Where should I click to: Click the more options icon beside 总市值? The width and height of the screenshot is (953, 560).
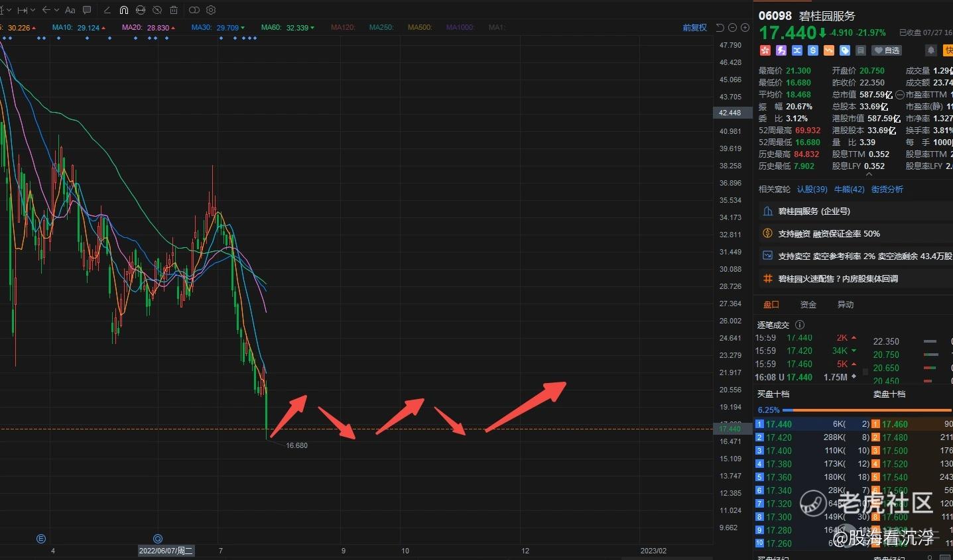point(899,95)
